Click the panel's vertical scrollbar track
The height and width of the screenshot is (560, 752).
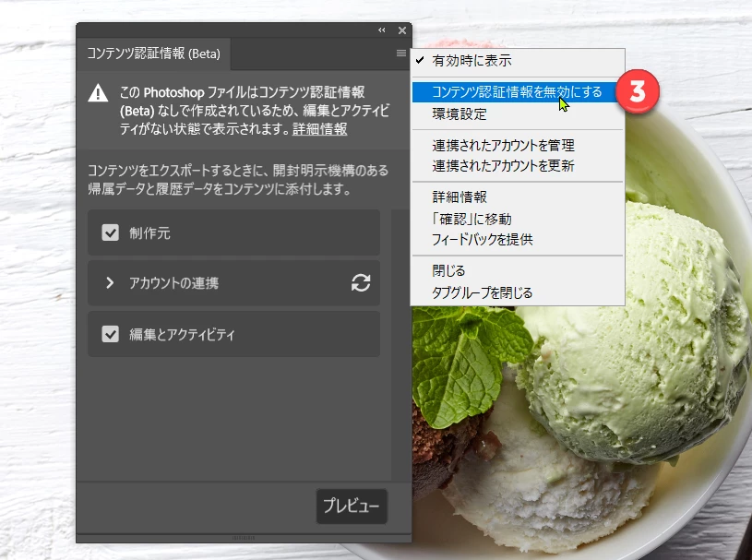click(x=401, y=344)
